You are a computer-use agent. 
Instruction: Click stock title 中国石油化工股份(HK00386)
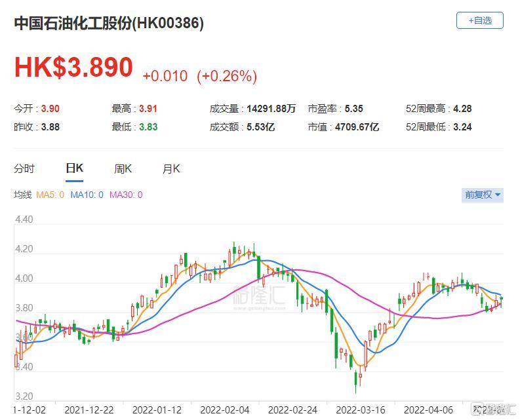[109, 23]
